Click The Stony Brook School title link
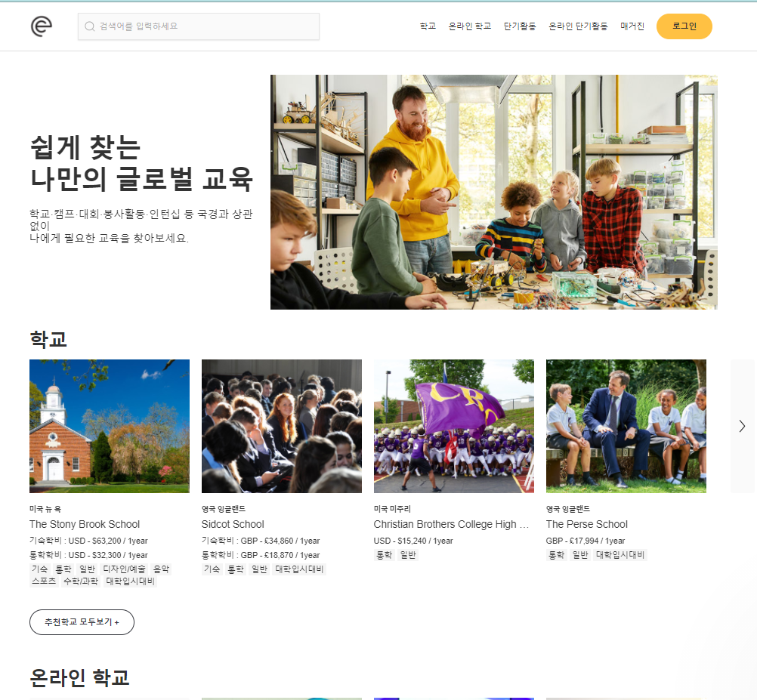The height and width of the screenshot is (700, 757). (85, 524)
